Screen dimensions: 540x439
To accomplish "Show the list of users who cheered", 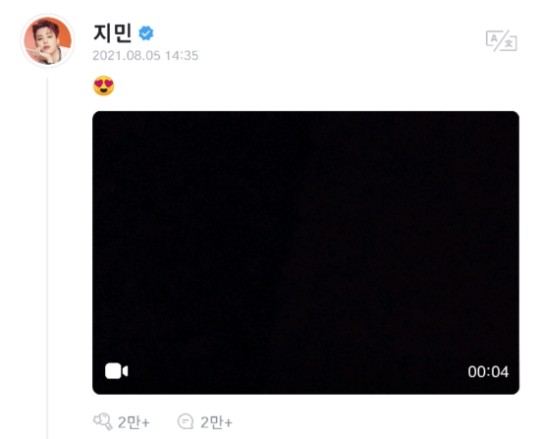I will tap(134, 422).
